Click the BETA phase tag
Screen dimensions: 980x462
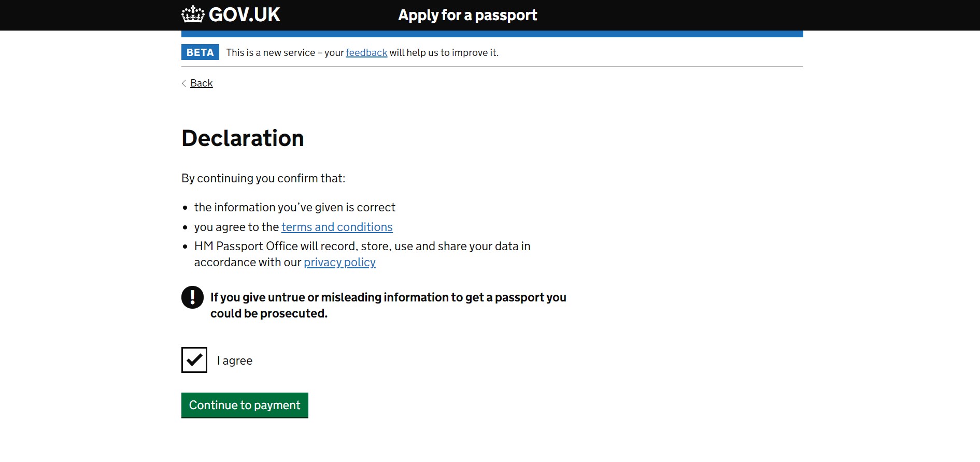coord(200,52)
